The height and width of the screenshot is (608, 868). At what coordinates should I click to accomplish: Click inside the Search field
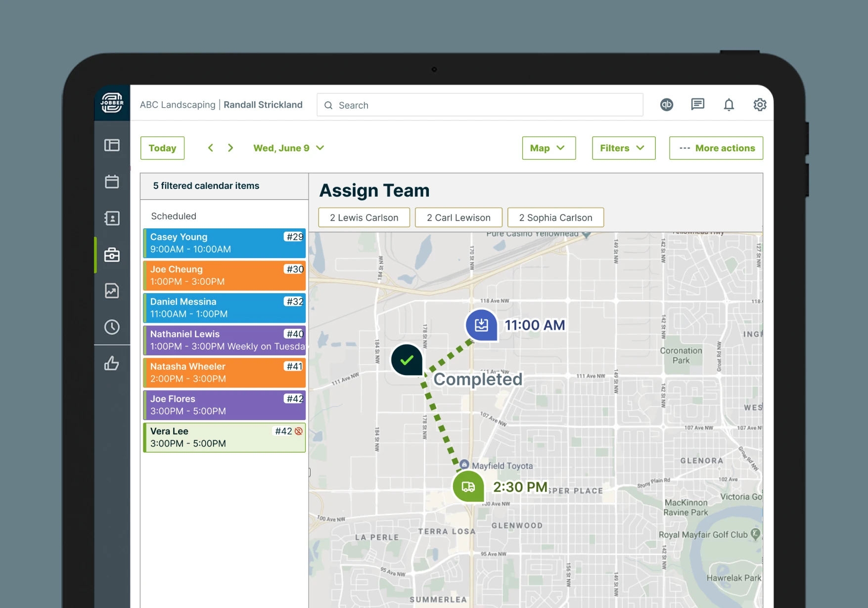tap(480, 105)
